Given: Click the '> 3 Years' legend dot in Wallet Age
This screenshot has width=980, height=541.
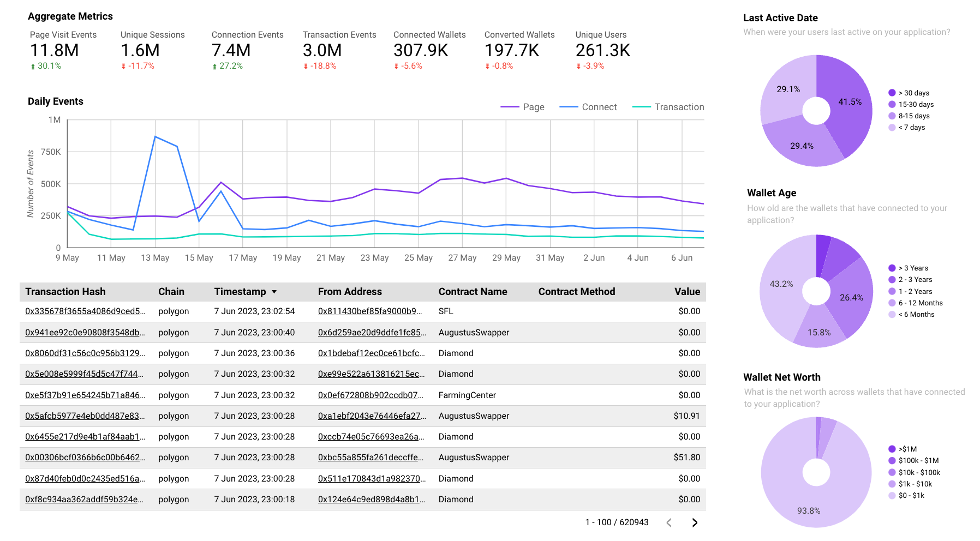Looking at the screenshot, I should pos(892,268).
